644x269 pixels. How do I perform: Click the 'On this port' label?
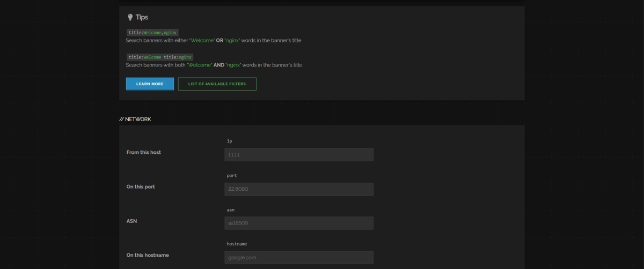140,186
